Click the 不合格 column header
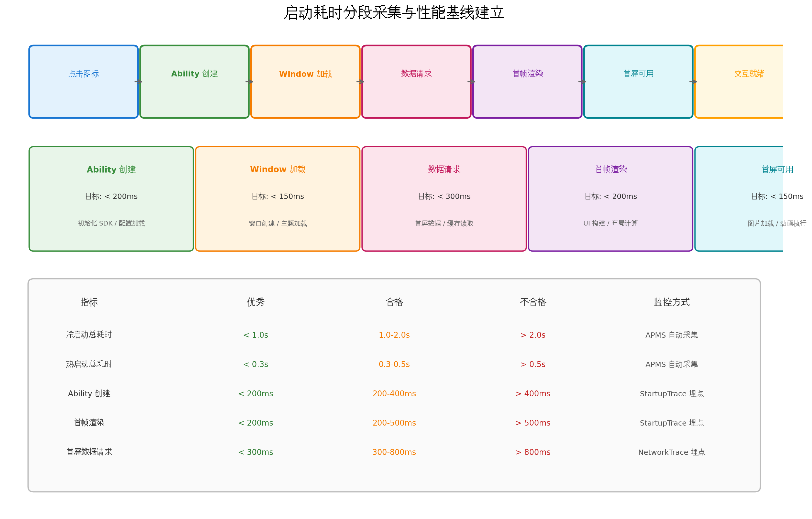Image resolution: width=812 pixels, height=519 pixels. (533, 302)
